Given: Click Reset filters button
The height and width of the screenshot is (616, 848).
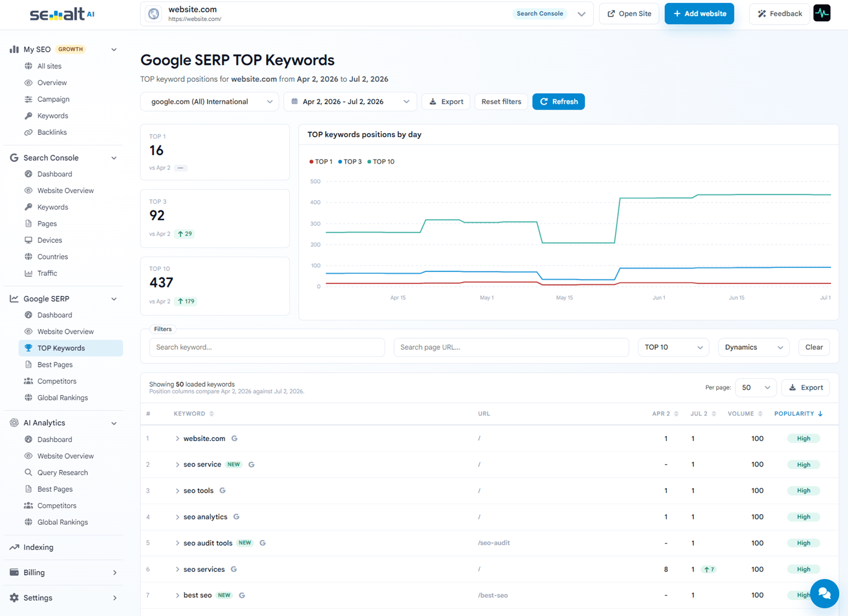Looking at the screenshot, I should point(501,101).
